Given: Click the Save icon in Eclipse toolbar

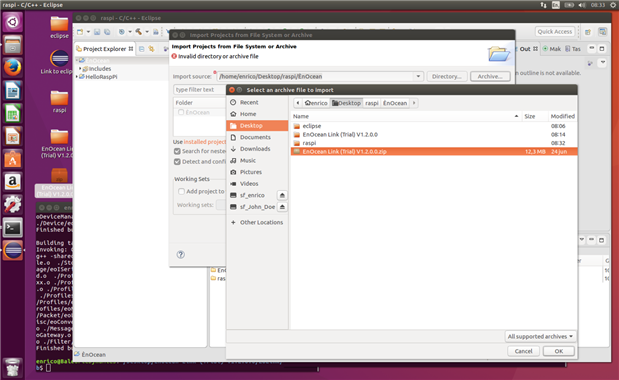Looking at the screenshot, I should tap(97, 32).
